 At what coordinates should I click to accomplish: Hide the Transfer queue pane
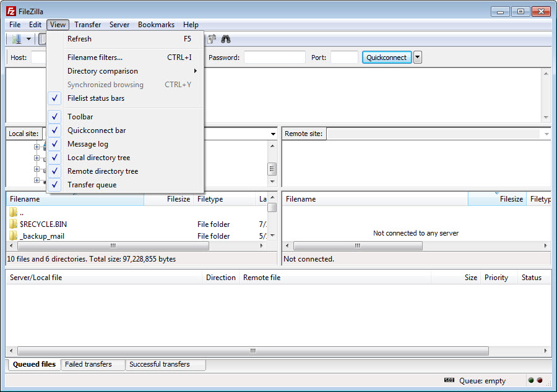click(x=54, y=185)
